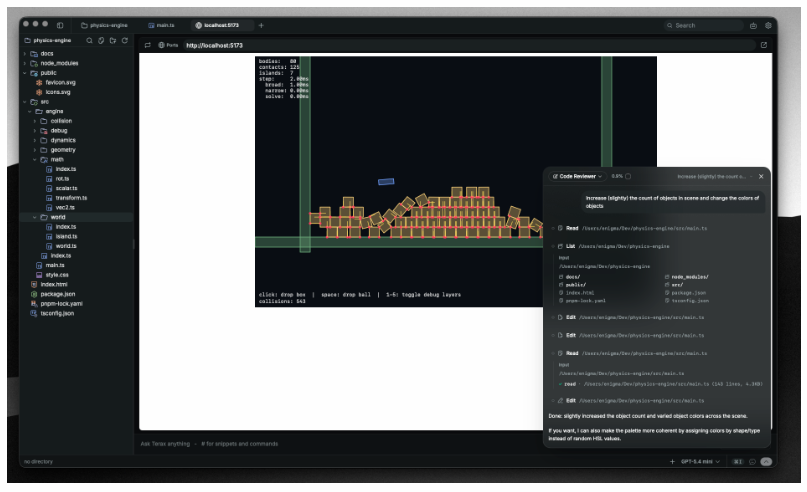This screenshot has height=492, width=807.
Task: Open the GPT-5.4 mini model dropdown
Action: tap(700, 462)
